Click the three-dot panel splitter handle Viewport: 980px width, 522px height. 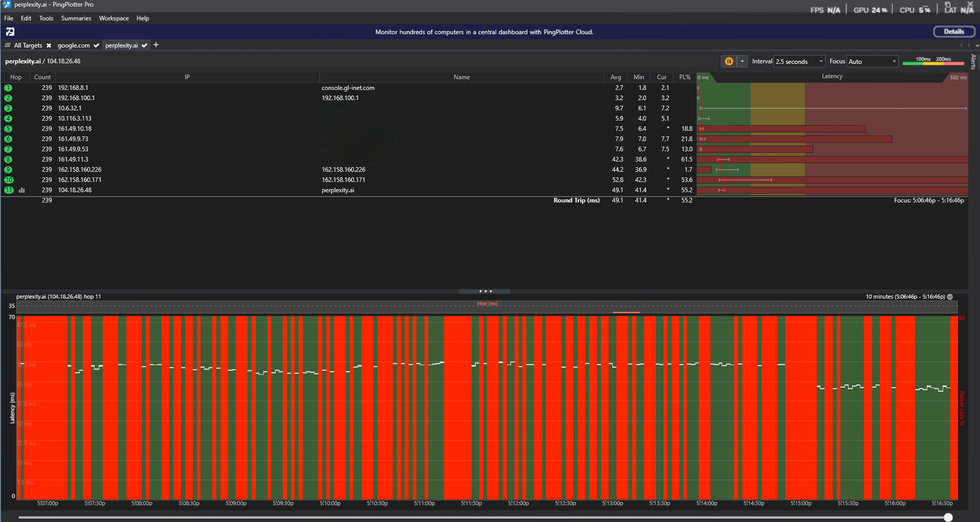coord(485,291)
